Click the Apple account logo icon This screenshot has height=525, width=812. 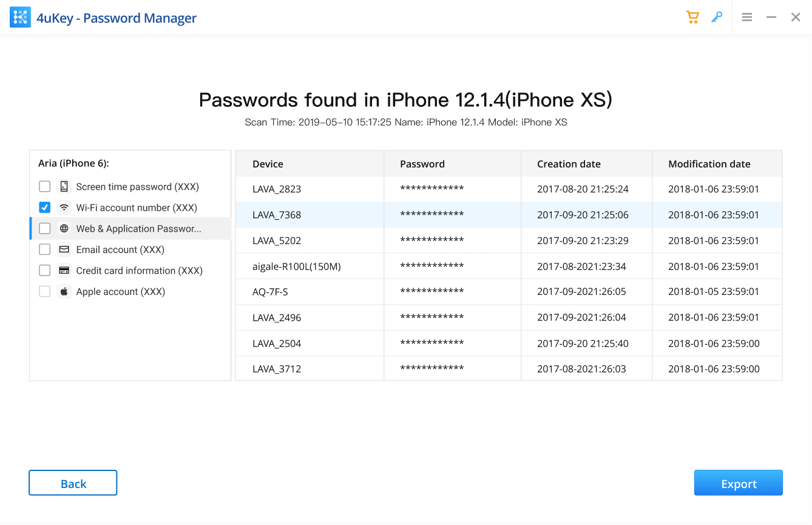(x=64, y=292)
